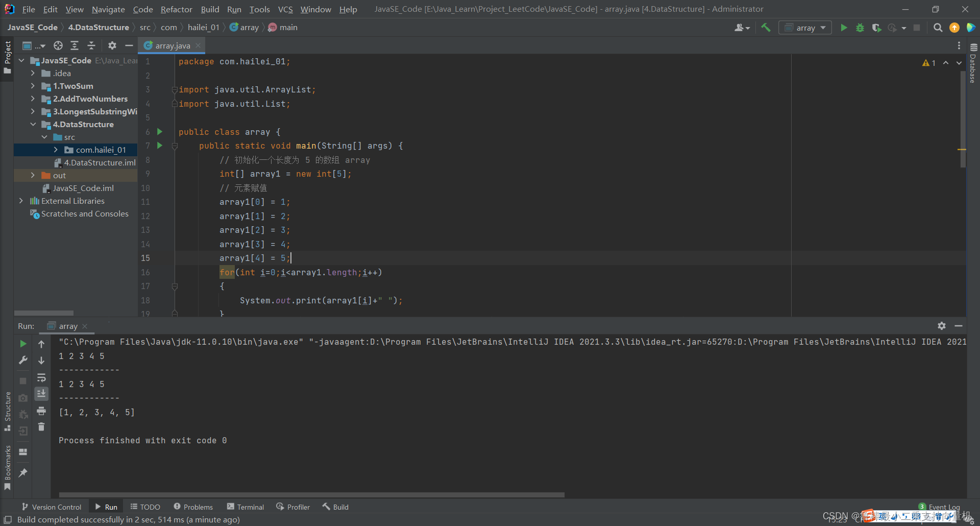Expand the .idea folder
980x526 pixels.
coord(33,73)
